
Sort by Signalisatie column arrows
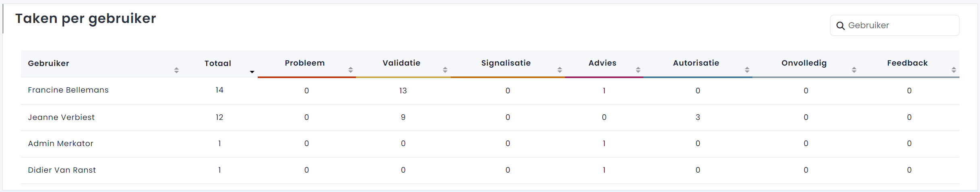560,70
